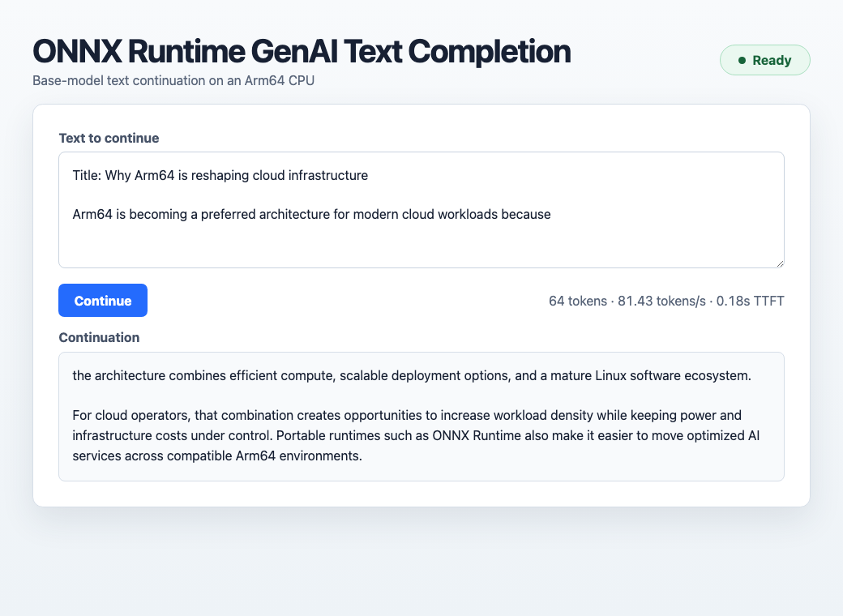The image size is (843, 616).
Task: Click the "64 tokens · 81.43 tokens/s · 0.18s TTFT" stats text
Action: (x=666, y=301)
